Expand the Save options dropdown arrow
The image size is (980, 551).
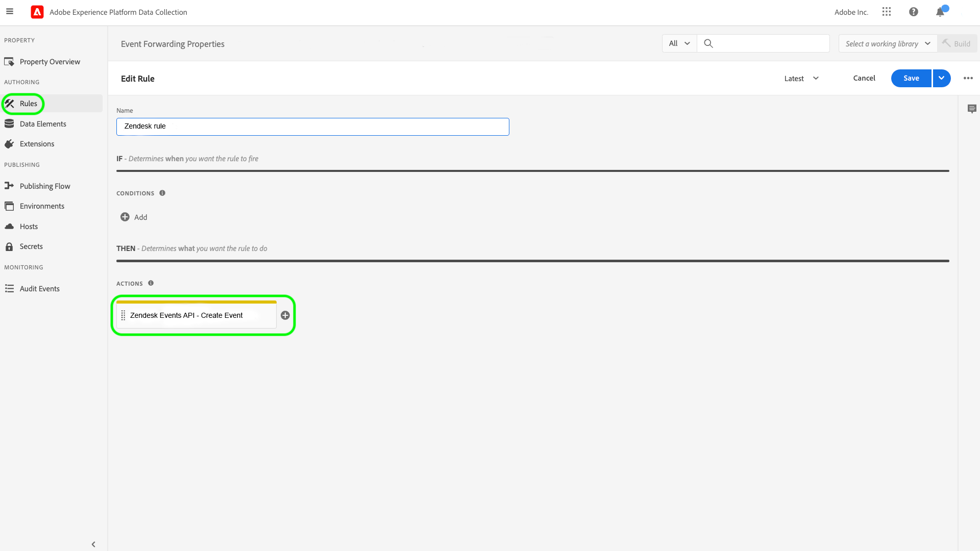(x=941, y=78)
